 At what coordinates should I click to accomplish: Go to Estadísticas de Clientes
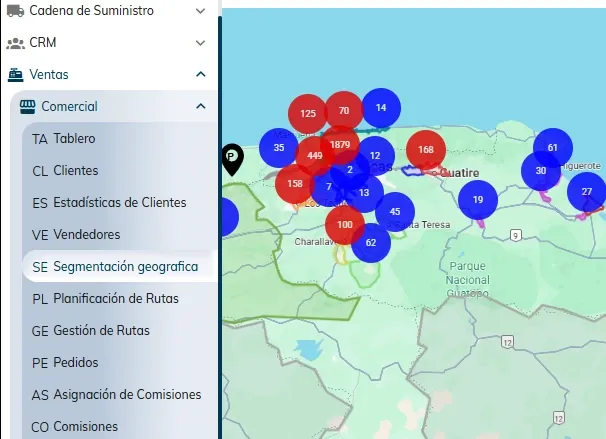[x=119, y=202]
